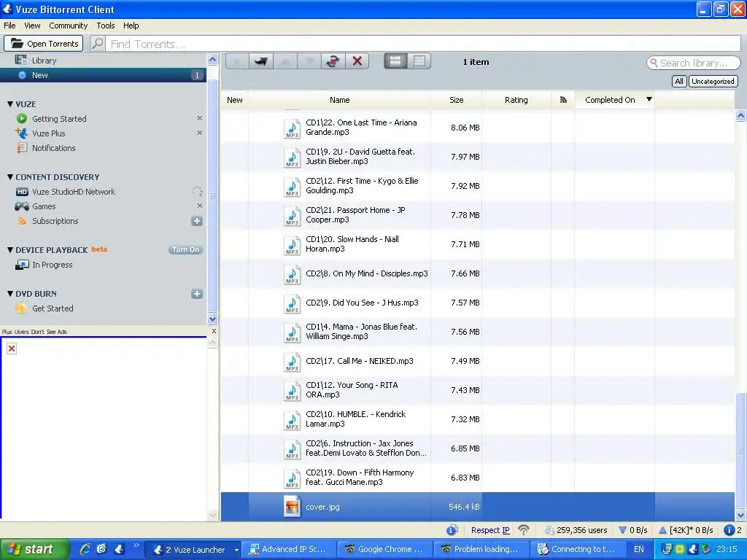Click the red X remove toolbar icon
This screenshot has width=747, height=560.
pyautogui.click(x=357, y=61)
